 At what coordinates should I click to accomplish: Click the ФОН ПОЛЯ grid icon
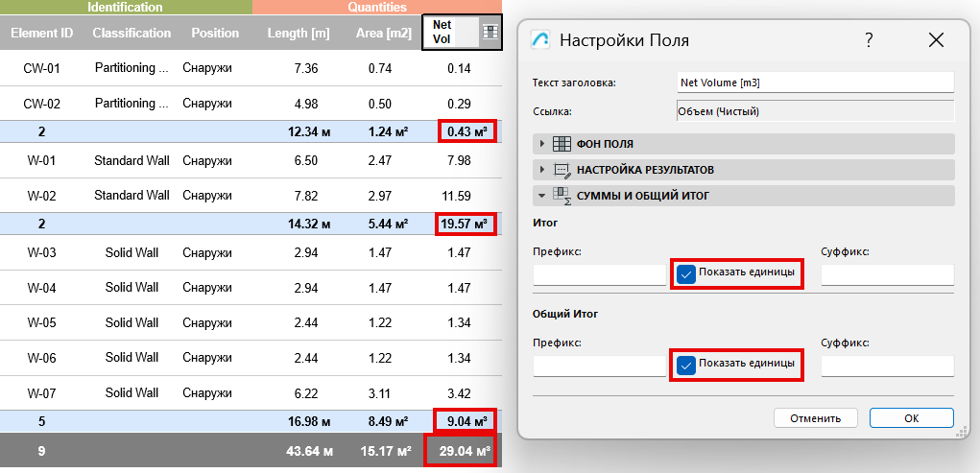(562, 144)
